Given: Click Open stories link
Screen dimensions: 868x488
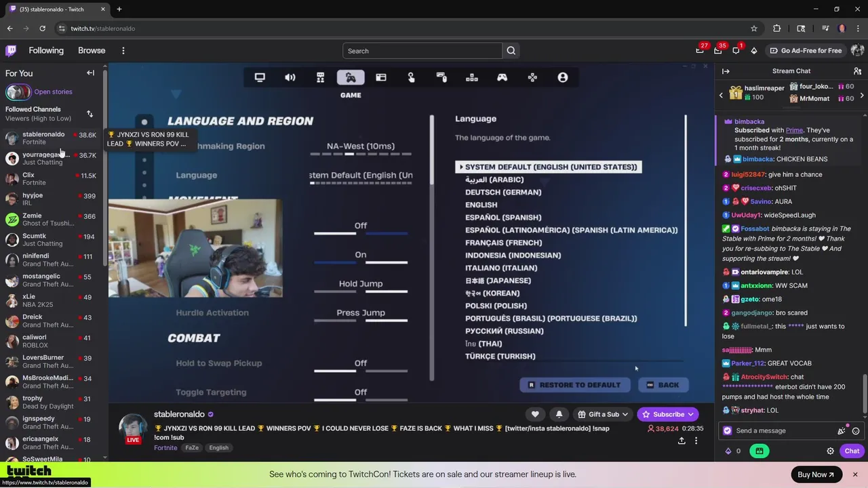Looking at the screenshot, I should click(53, 91).
